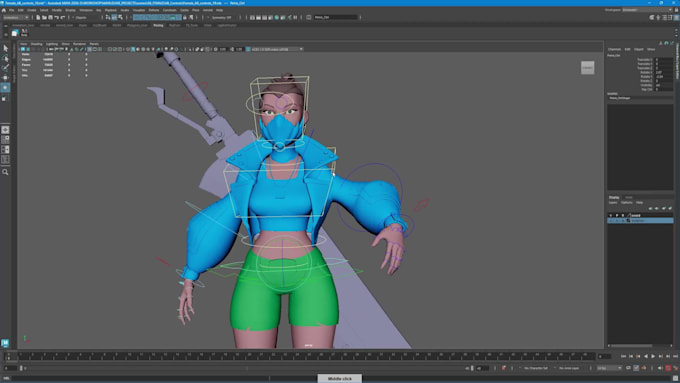The image size is (680, 383).
Task: Click the current frame number field
Action: (604, 357)
